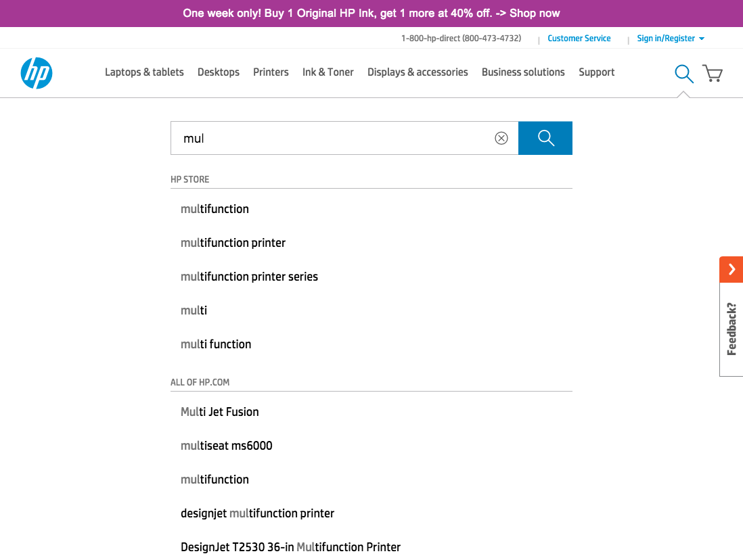The height and width of the screenshot is (560, 743).
Task: Choose the DesignJet T2530 36-in Multifunction Printer suggestion
Action: (x=290, y=546)
